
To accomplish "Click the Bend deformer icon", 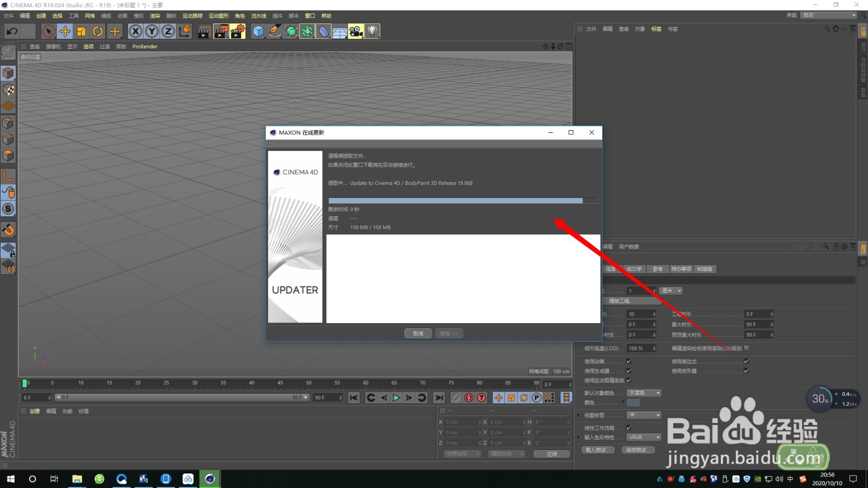I will coord(323,31).
